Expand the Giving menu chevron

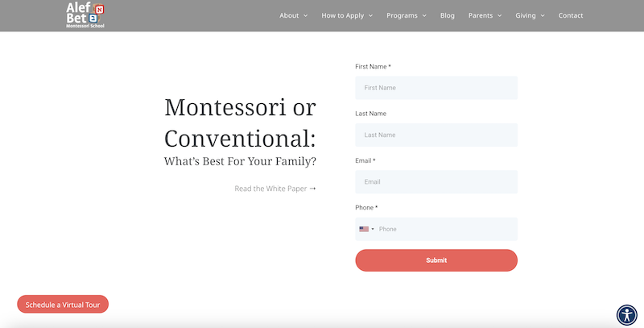[543, 16]
